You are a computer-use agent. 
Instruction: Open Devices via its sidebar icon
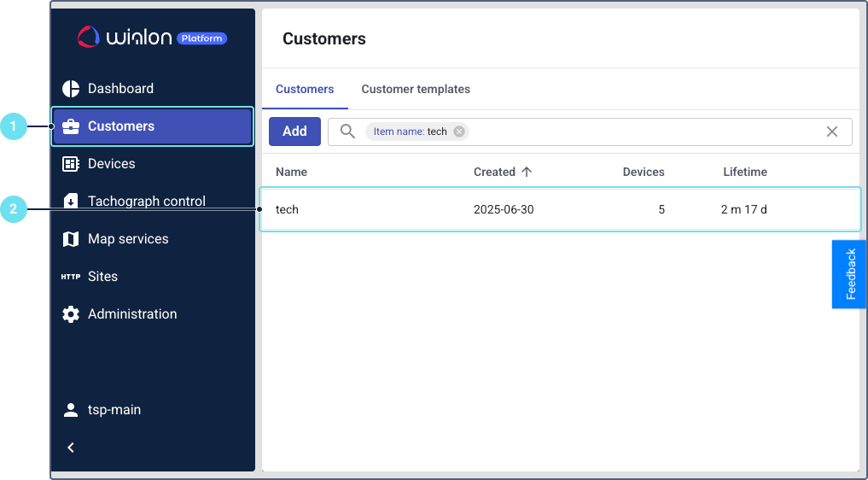[x=71, y=164]
